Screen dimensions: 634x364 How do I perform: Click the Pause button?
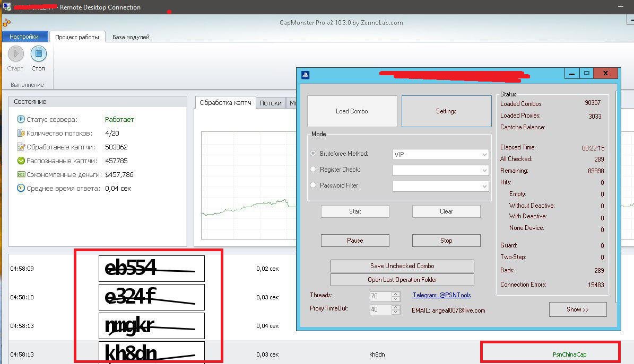(x=355, y=241)
